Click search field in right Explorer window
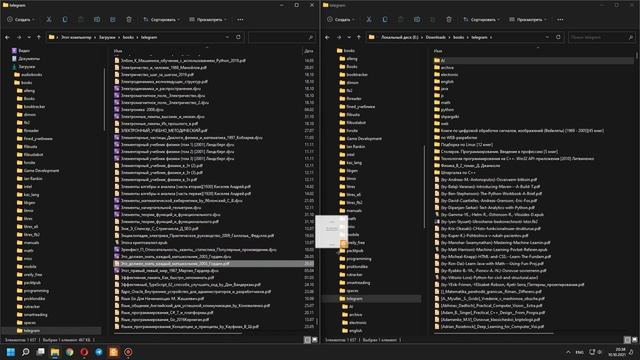The height and width of the screenshot is (360, 640). 601,37
